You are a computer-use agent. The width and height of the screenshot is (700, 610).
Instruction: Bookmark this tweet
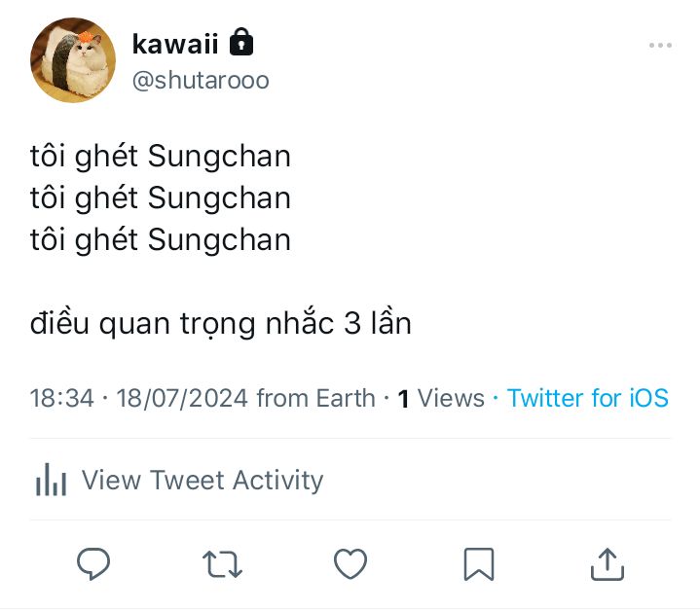click(x=478, y=563)
